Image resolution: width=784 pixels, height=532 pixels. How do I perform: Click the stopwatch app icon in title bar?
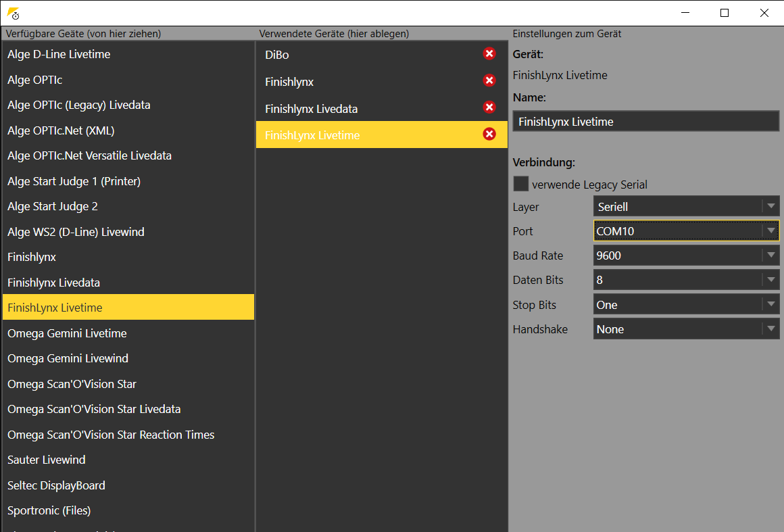click(x=14, y=14)
